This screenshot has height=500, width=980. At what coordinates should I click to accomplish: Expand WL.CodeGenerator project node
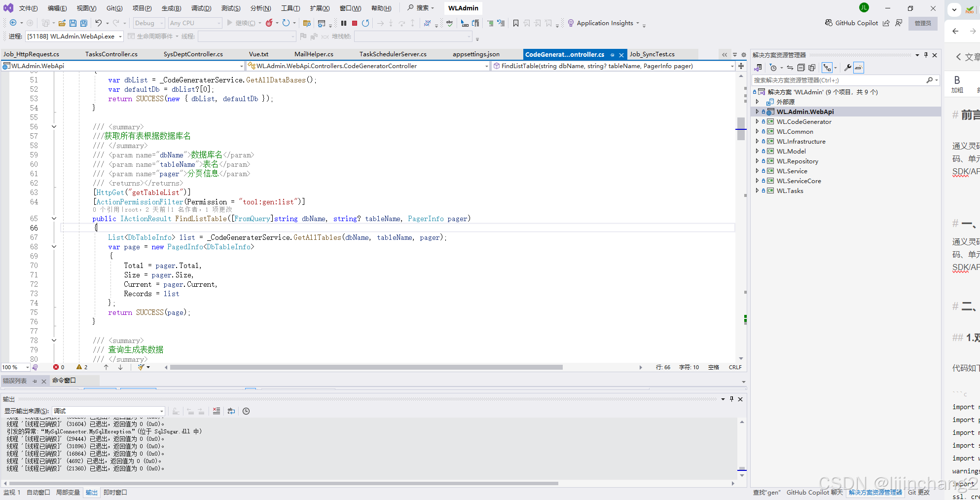tap(757, 121)
